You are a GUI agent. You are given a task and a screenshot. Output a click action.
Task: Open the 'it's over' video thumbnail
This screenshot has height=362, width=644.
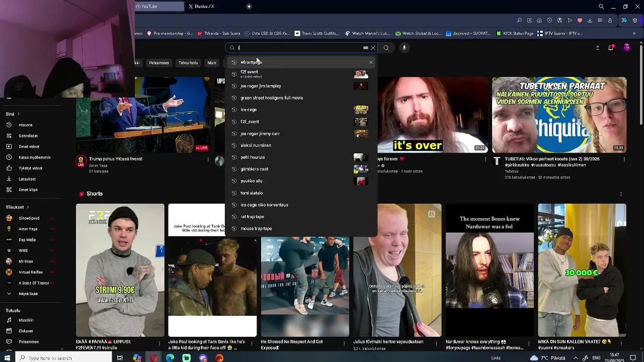point(433,115)
